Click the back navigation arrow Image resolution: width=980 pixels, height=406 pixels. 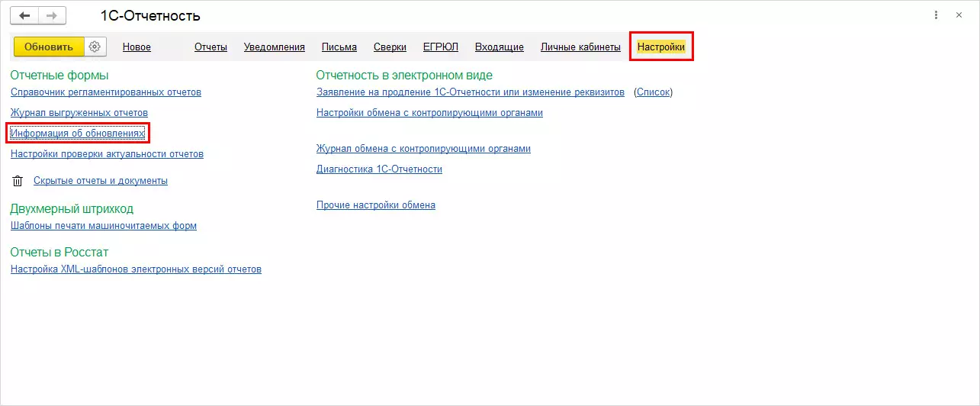pyautogui.click(x=24, y=15)
